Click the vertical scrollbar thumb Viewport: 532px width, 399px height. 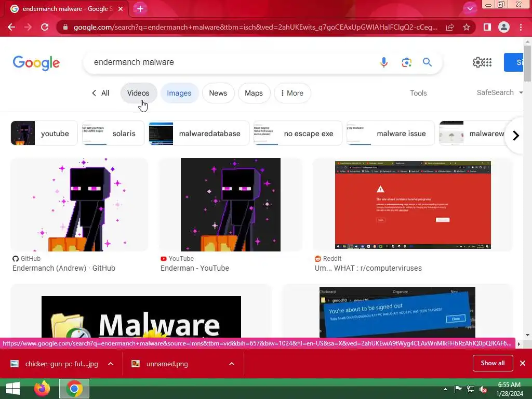coord(527,63)
